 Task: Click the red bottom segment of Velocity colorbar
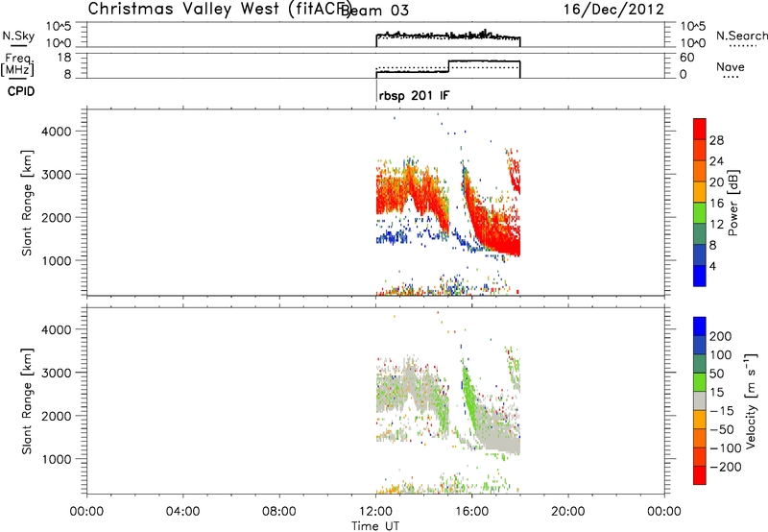pyautogui.click(x=700, y=475)
